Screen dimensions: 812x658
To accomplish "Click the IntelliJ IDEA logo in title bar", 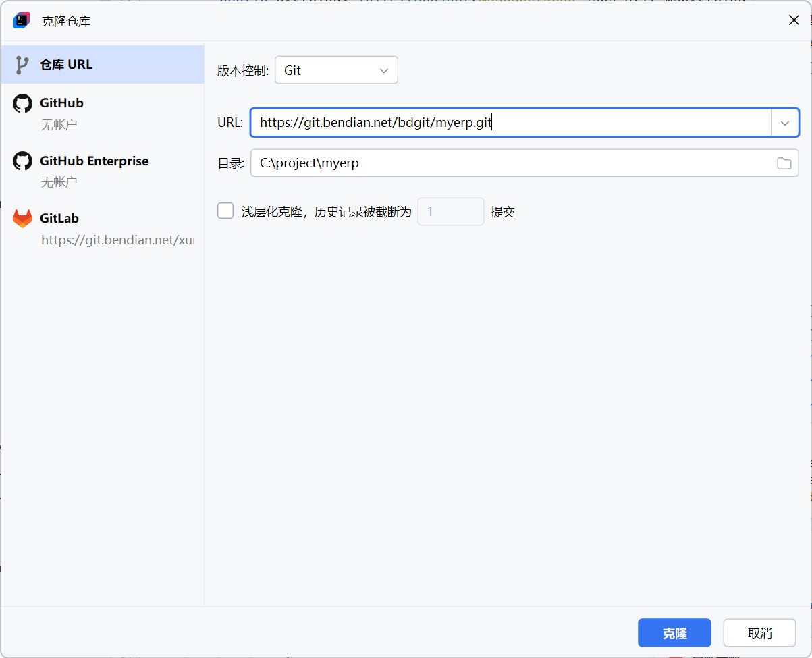I will pyautogui.click(x=22, y=21).
